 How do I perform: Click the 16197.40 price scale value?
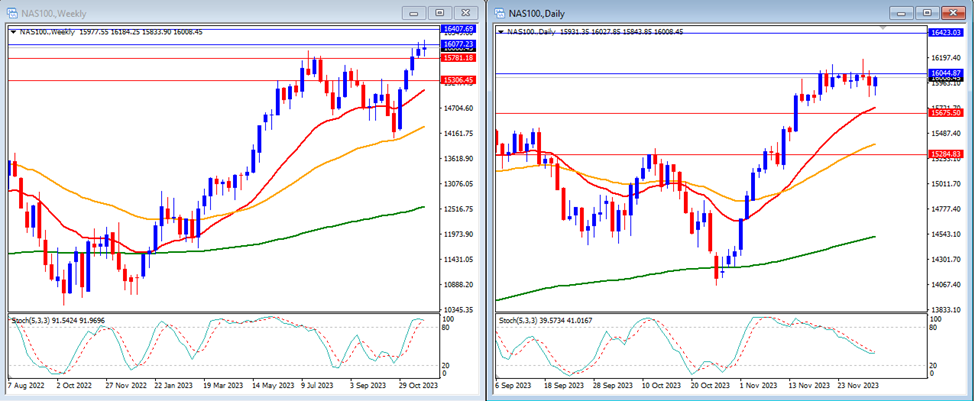[945, 58]
